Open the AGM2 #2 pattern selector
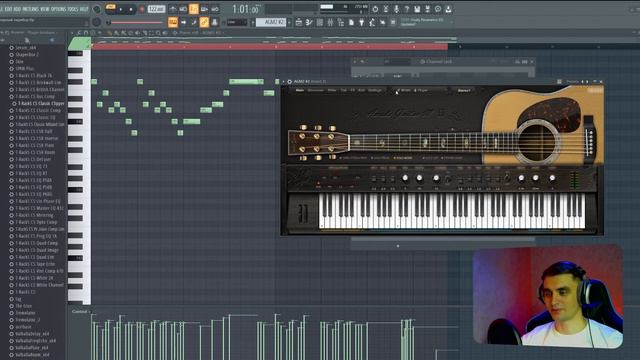The image size is (640, 360). click(x=271, y=22)
